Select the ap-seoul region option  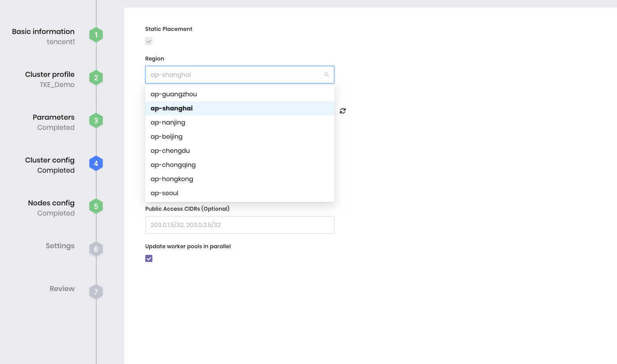(164, 193)
